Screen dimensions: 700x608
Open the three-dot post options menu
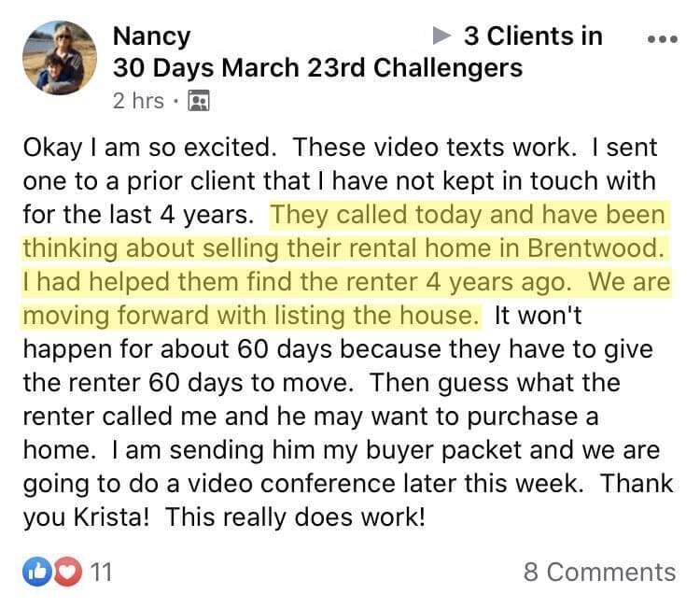coord(663,39)
